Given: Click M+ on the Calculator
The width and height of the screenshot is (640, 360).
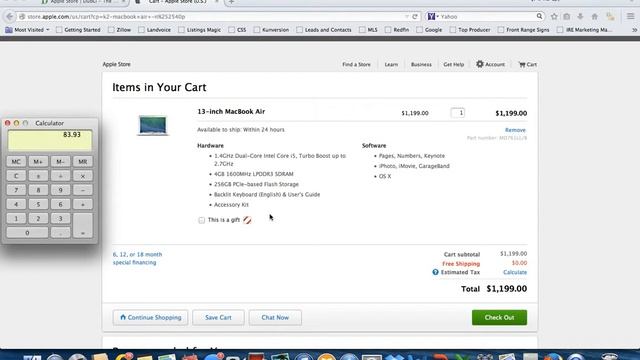Looking at the screenshot, I should click(x=38, y=162).
